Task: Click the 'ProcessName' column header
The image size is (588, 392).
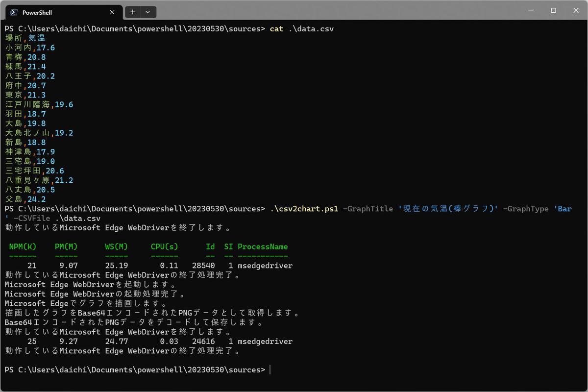Action: tap(263, 246)
